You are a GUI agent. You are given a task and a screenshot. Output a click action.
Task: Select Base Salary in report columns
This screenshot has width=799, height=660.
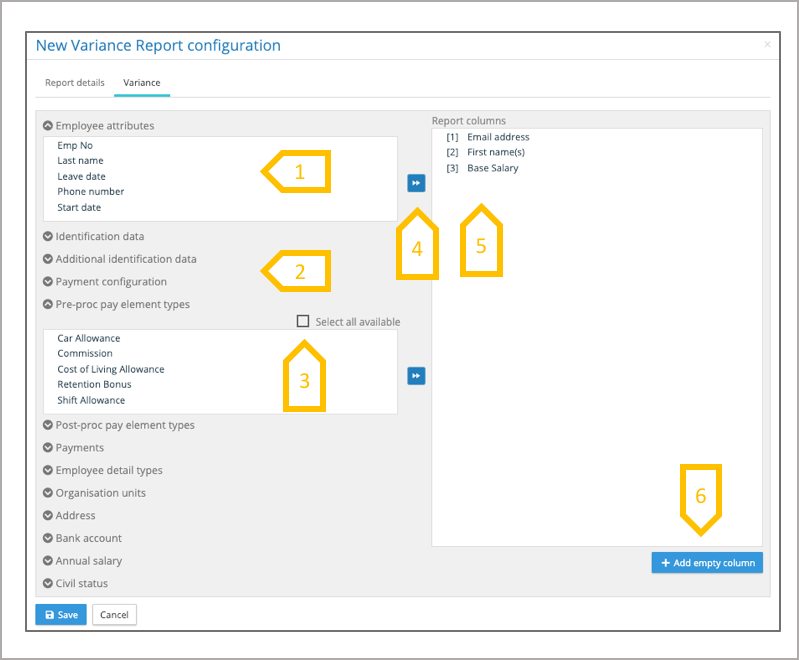click(492, 169)
